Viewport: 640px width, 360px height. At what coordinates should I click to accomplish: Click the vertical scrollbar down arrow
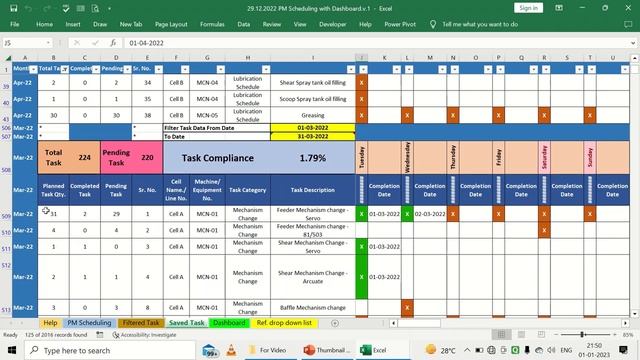coord(635,313)
